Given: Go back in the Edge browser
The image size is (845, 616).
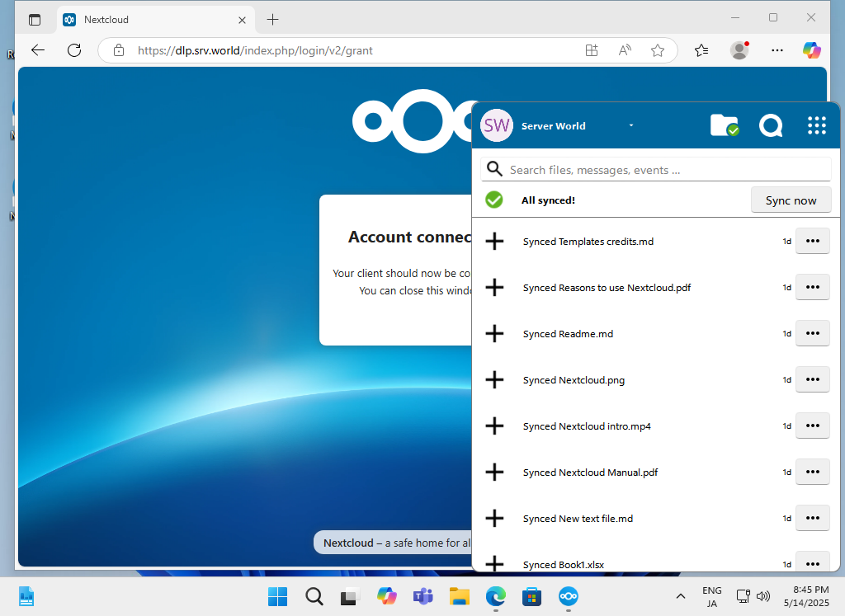Looking at the screenshot, I should tap(38, 50).
